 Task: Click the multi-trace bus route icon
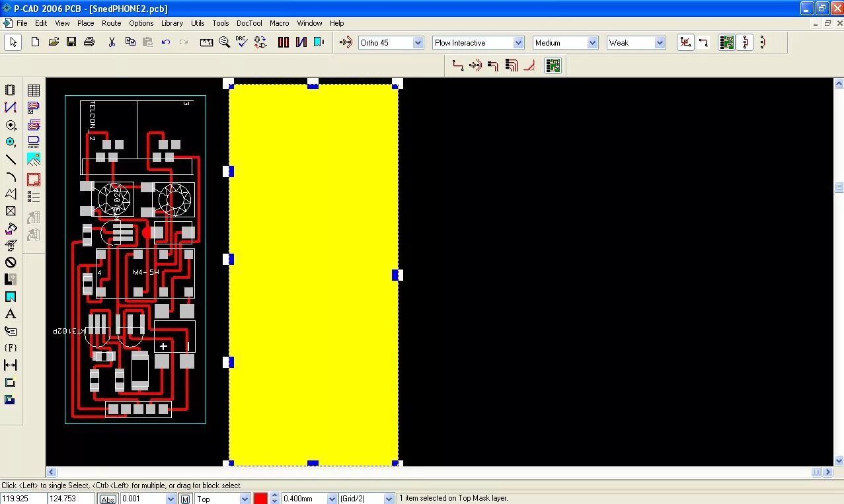(511, 65)
